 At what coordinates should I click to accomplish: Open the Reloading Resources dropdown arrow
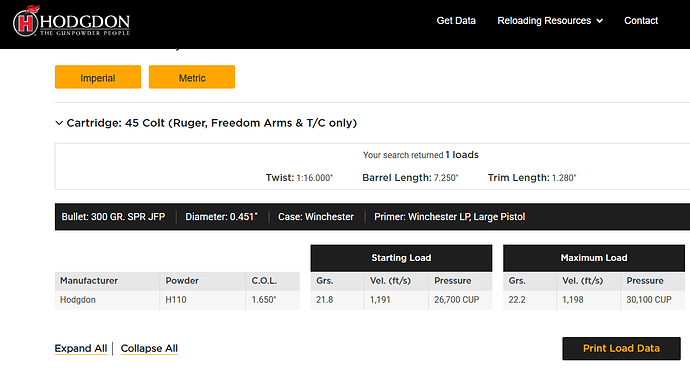point(599,21)
